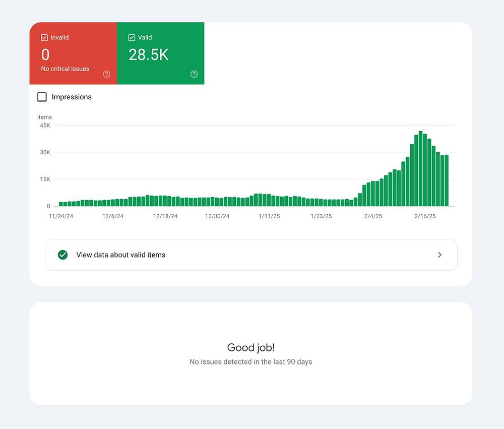Click the first bar in the chart
This screenshot has height=429, width=504.
[x=61, y=204]
